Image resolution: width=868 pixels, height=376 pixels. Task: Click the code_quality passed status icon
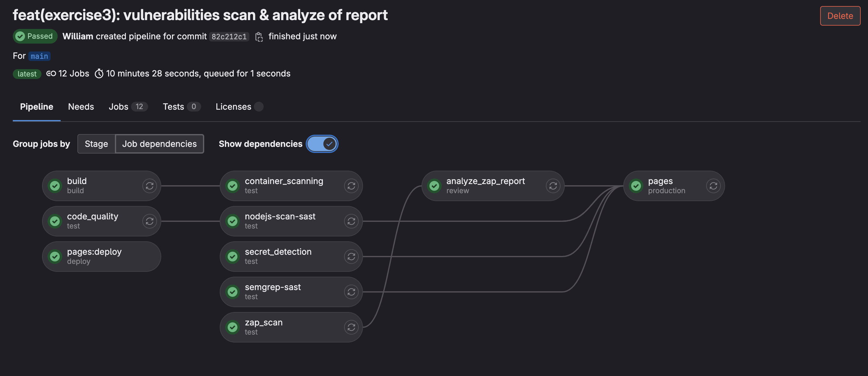(55, 221)
